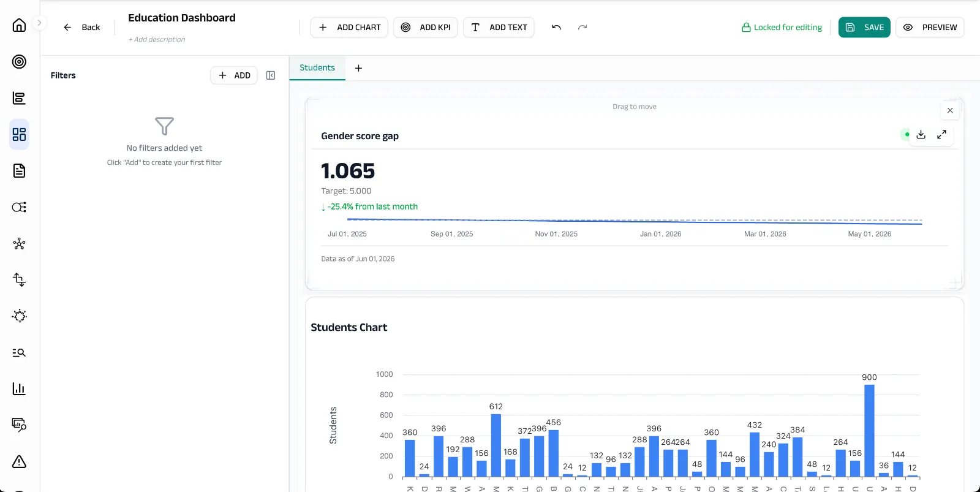Open the circle-and-nodes sidebar icon

coord(19,207)
